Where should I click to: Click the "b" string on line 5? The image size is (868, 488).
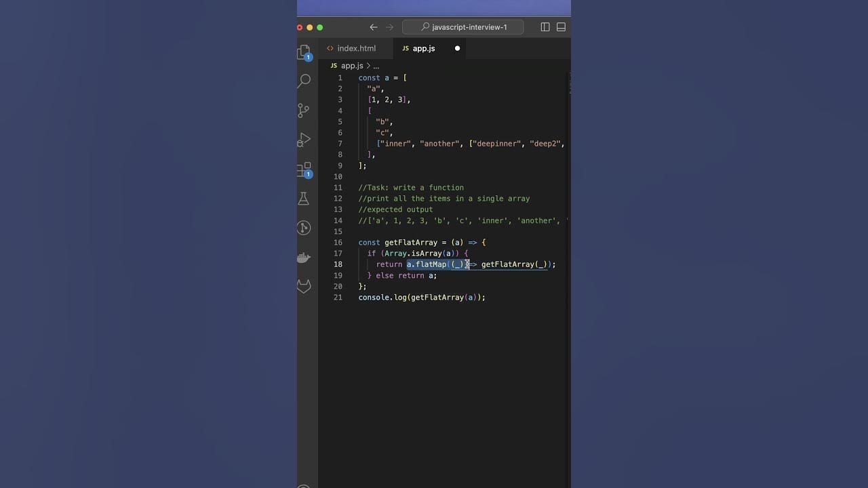click(382, 122)
